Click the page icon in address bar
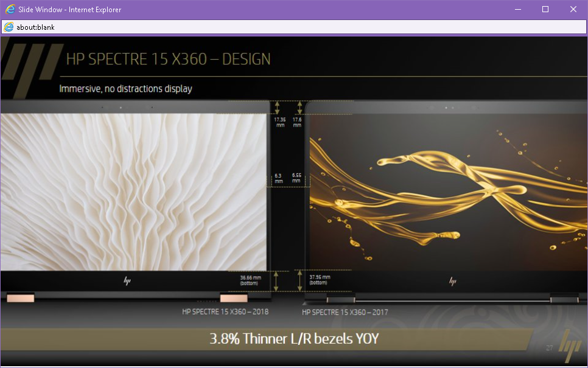This screenshot has width=588, height=368. tap(9, 27)
